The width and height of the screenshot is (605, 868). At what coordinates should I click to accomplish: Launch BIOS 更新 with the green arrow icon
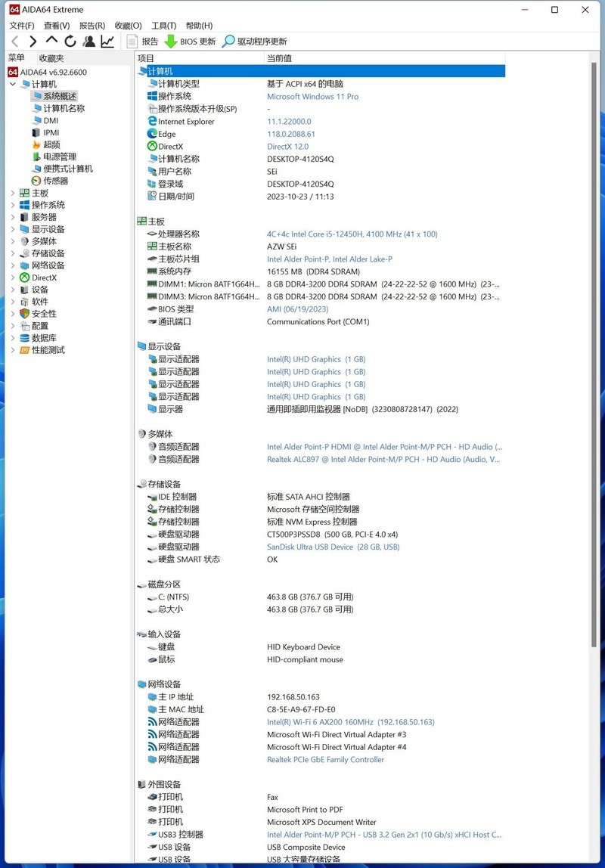(172, 41)
